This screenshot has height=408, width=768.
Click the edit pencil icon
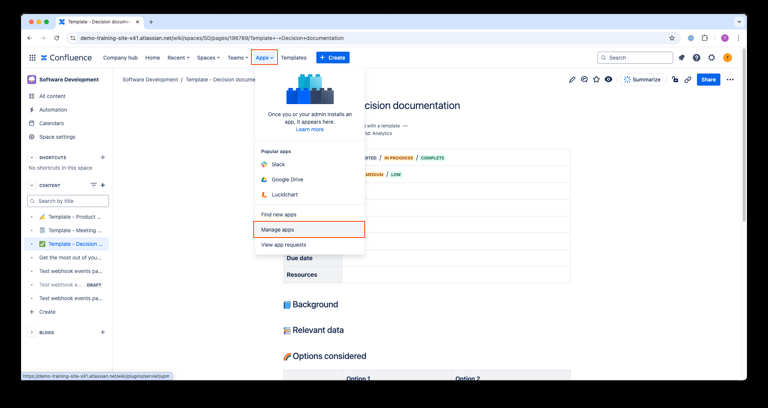[x=572, y=80]
